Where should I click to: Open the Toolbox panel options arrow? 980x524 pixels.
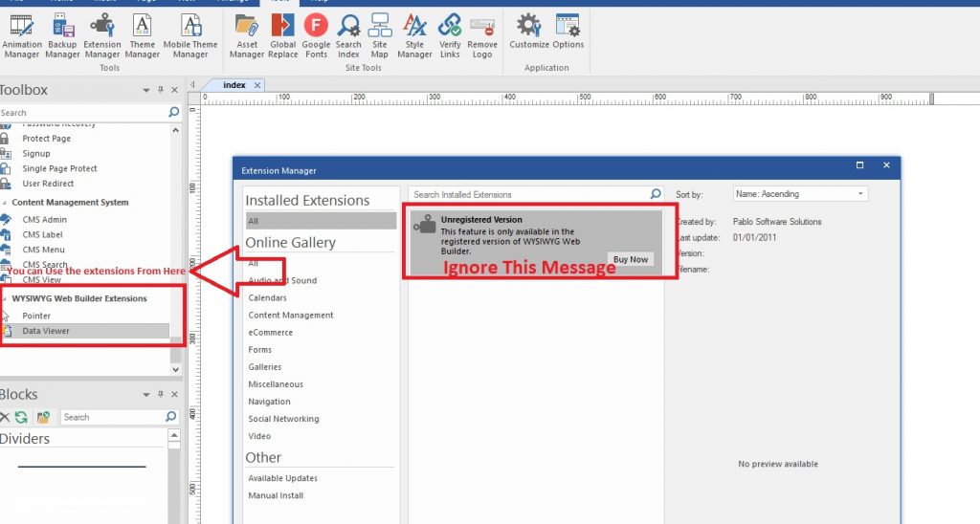146,91
